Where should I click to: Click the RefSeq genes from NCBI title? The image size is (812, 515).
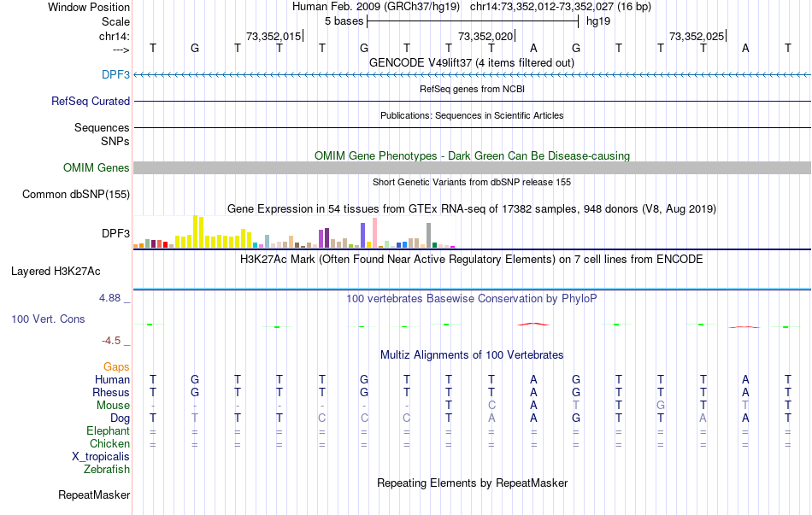click(472, 89)
